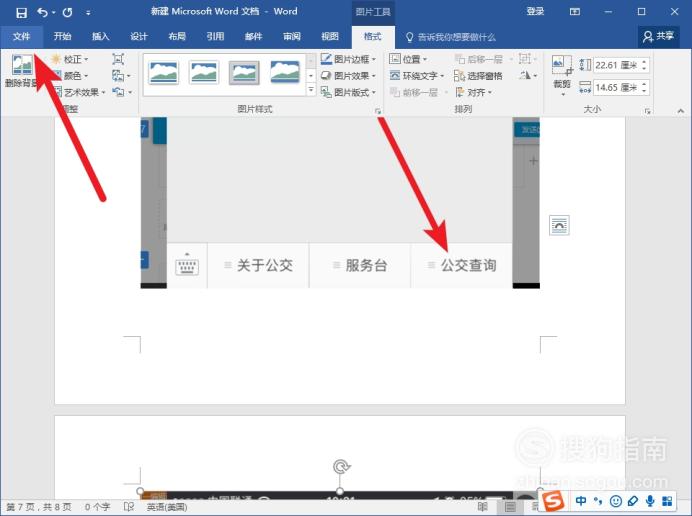Click the Sogou microphone voice input icon
The image size is (692, 516).
click(650, 501)
